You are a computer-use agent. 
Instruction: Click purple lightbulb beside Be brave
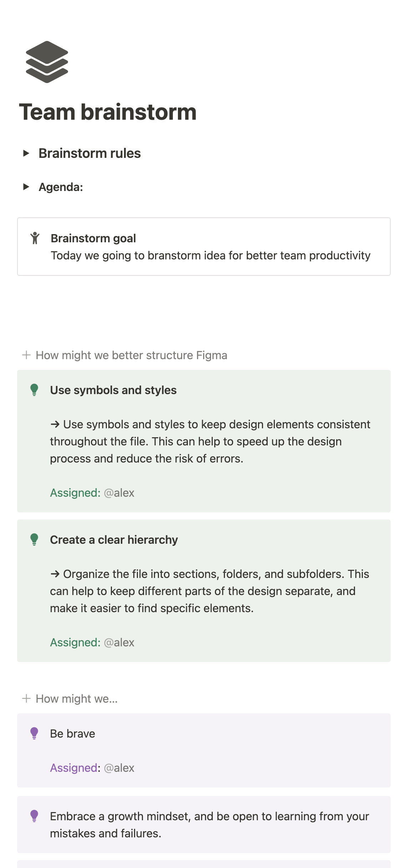(34, 733)
